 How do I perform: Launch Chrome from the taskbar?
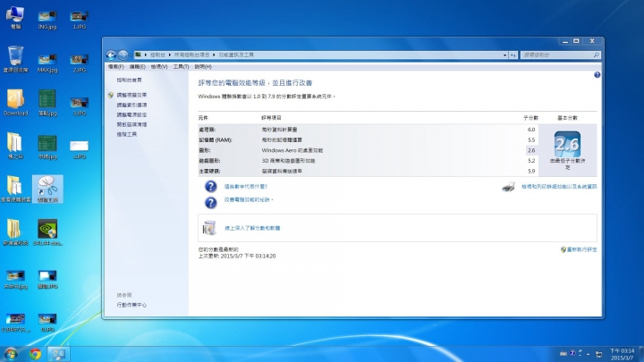click(35, 354)
